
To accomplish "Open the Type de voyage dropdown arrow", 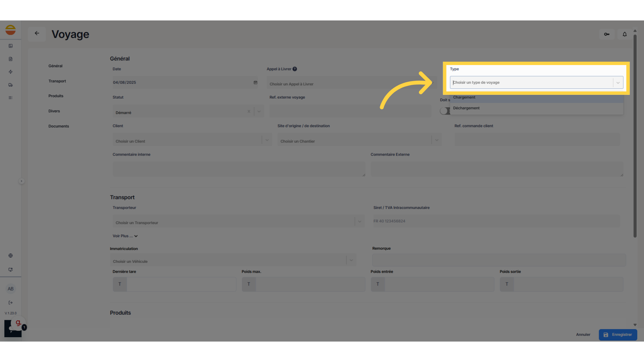I will pos(618,83).
